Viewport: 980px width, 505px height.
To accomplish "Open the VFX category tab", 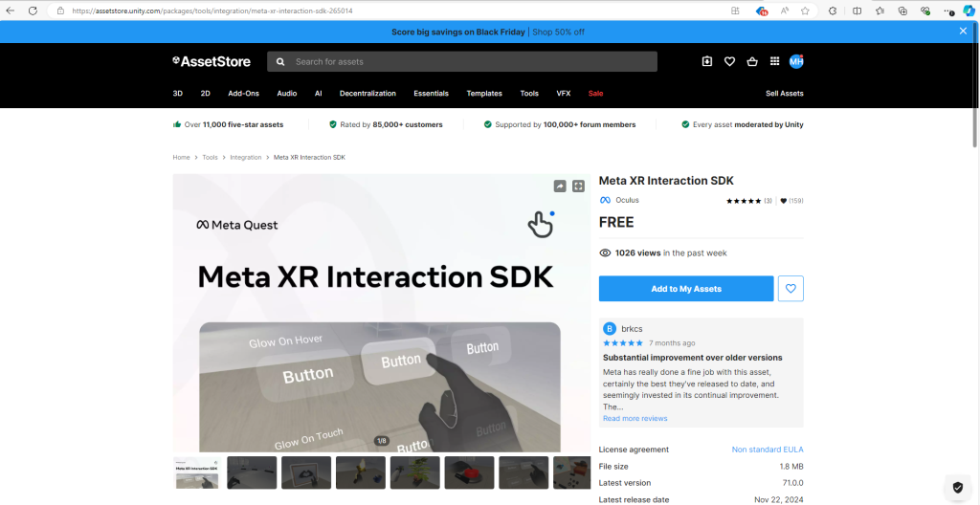I will 563,94.
